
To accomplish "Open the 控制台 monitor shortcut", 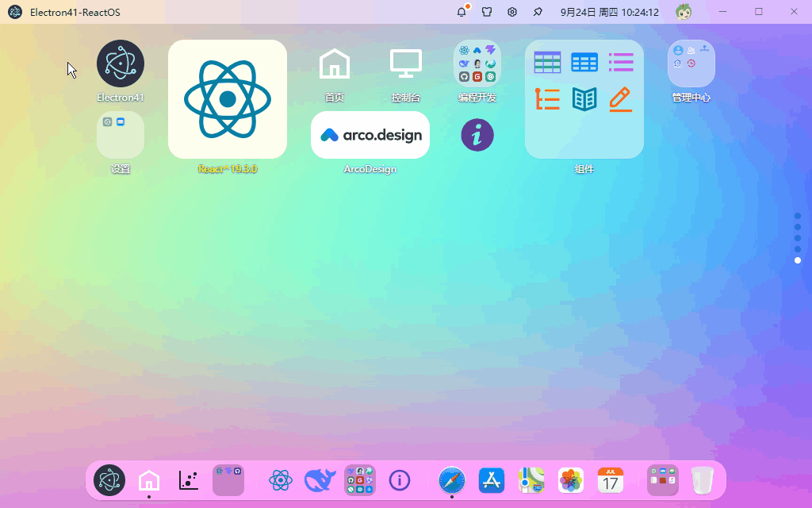I will click(405, 63).
